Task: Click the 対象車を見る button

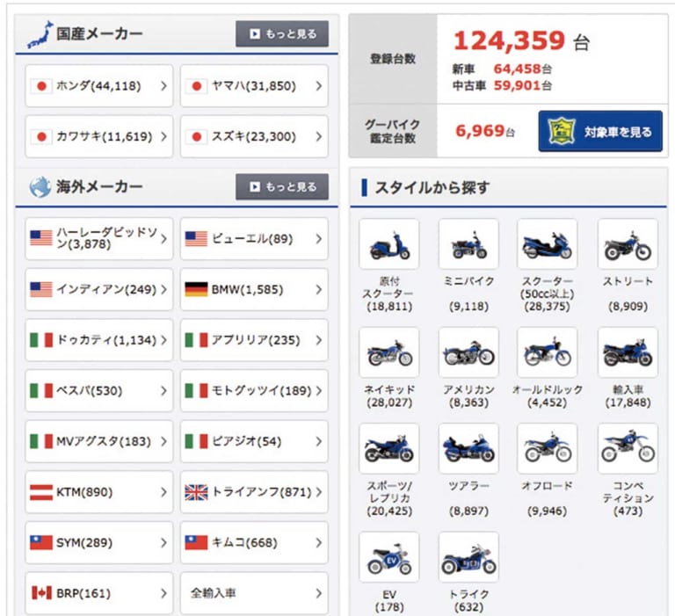Action: (600, 132)
